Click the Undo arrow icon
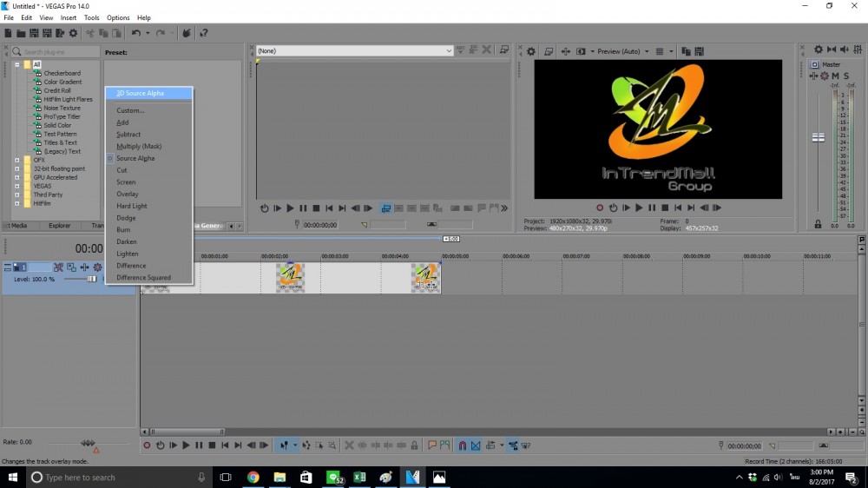 pyautogui.click(x=135, y=33)
